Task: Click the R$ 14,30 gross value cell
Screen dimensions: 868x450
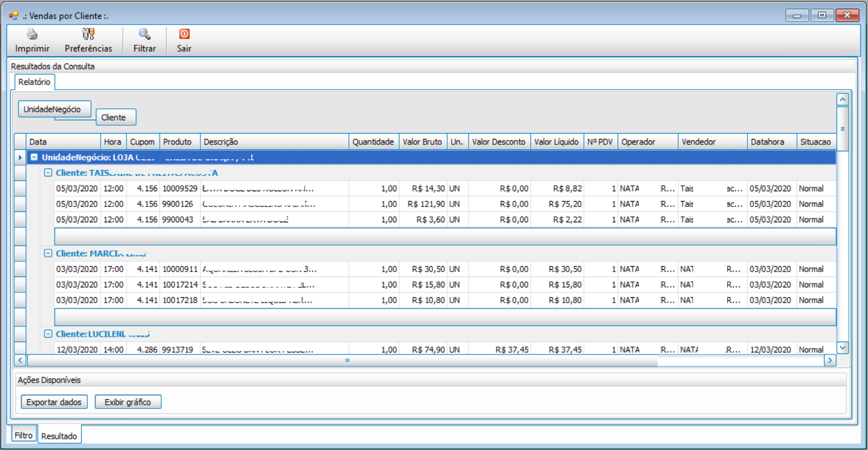Action: click(423, 188)
